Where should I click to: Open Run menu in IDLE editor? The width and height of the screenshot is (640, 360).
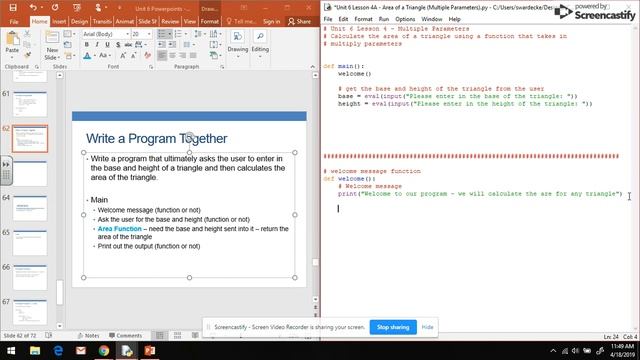384,19
